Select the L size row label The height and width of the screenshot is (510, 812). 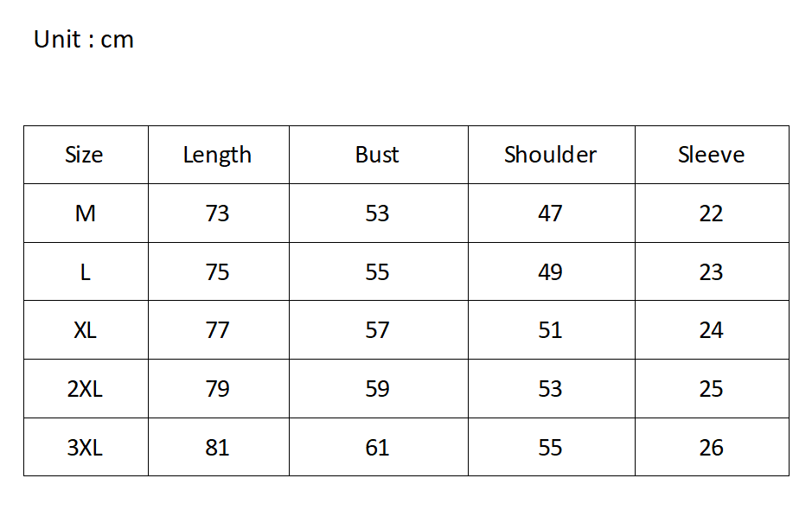coord(85,272)
